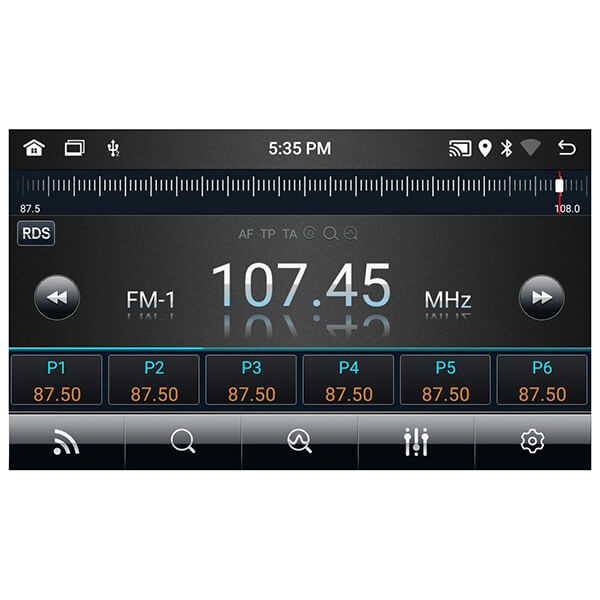600x600 pixels.
Task: Select preset P1 at 87.50
Action: pos(57,380)
